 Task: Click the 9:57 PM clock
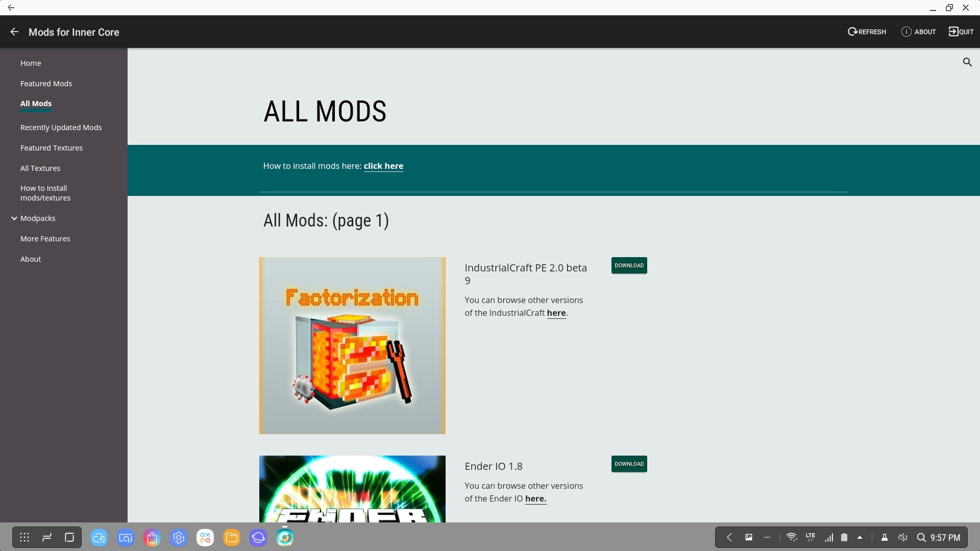(x=945, y=538)
